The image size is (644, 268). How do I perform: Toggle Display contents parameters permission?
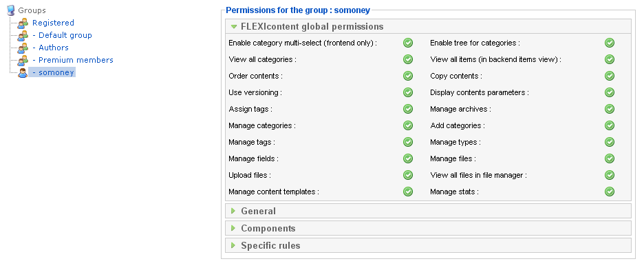coord(610,92)
